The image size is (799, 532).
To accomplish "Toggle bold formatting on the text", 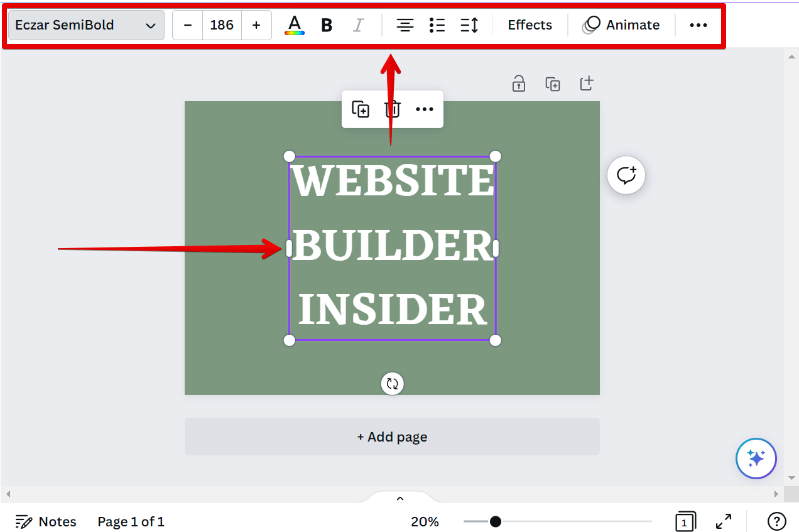I will [x=326, y=25].
